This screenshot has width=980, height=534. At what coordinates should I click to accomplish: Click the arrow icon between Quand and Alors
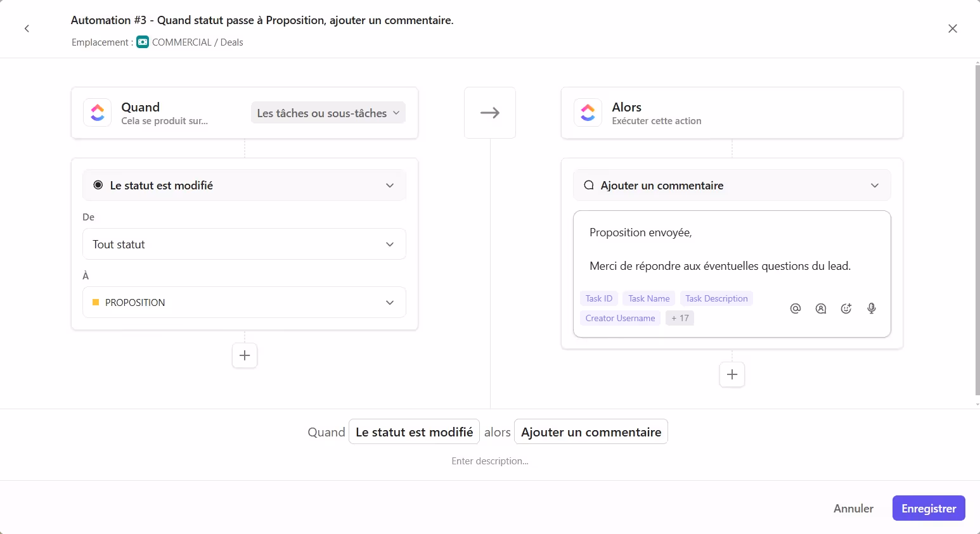[490, 112]
